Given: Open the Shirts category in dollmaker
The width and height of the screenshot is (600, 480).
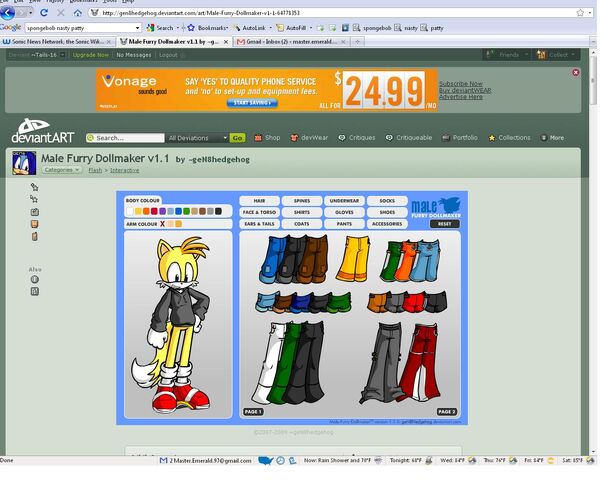Looking at the screenshot, I should click(302, 212).
